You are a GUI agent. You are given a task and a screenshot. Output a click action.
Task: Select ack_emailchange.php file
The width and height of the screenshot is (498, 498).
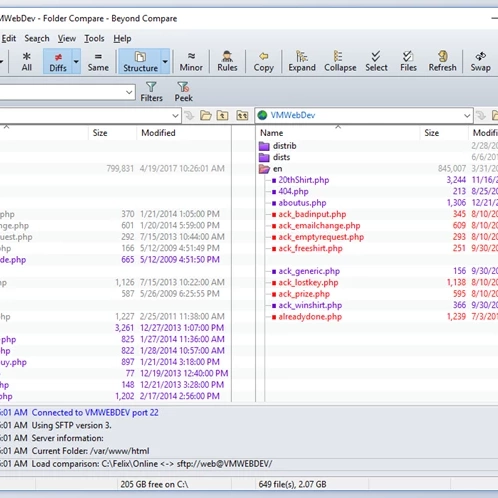coord(319,226)
